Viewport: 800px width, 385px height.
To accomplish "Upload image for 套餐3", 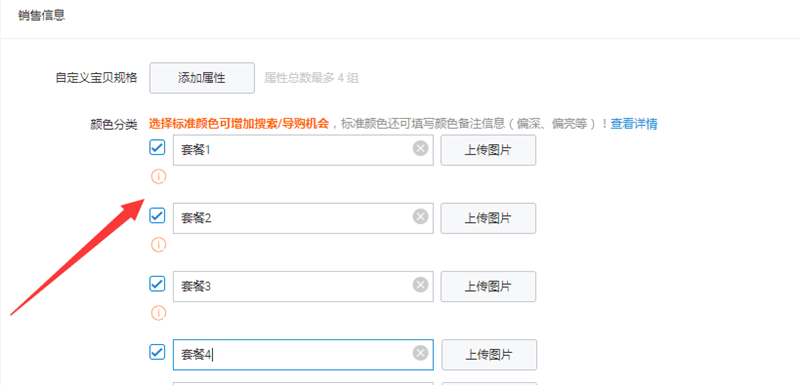I will [488, 287].
